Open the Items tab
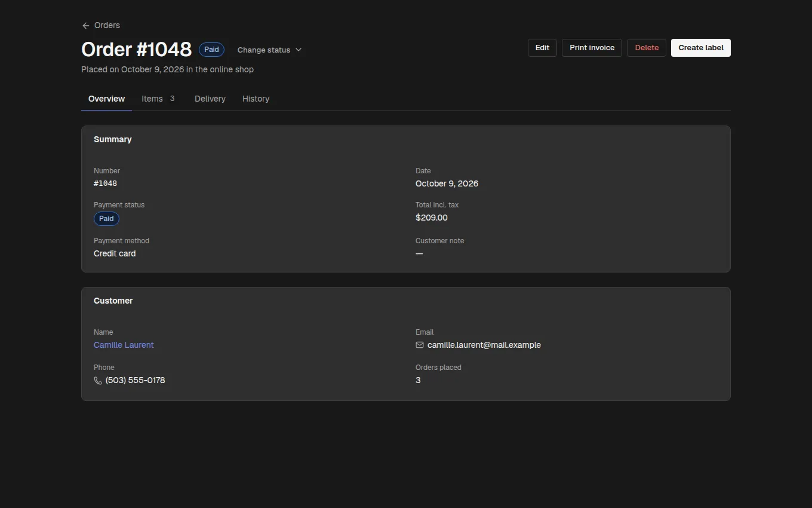The width and height of the screenshot is (812, 508). tap(158, 99)
